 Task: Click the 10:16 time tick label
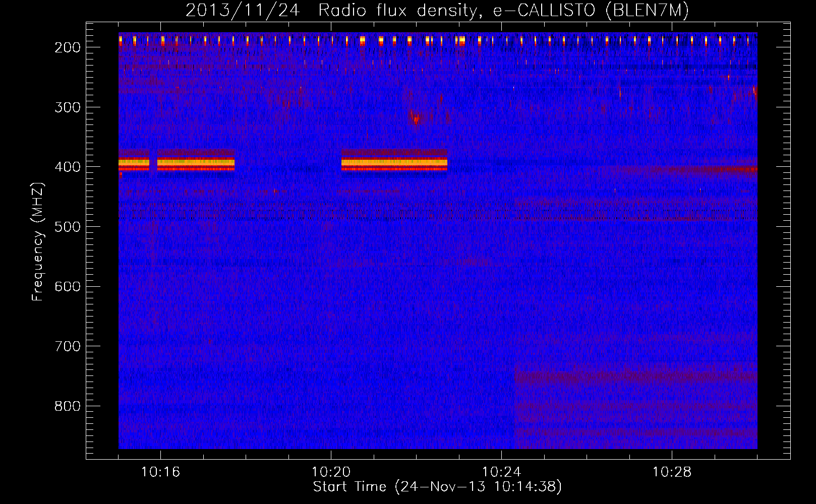click(x=160, y=472)
